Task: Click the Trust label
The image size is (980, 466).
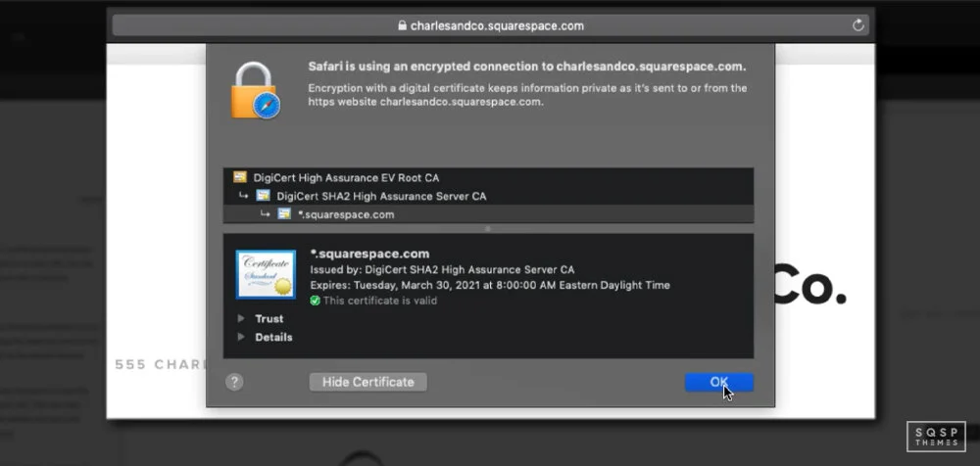Action: [269, 318]
